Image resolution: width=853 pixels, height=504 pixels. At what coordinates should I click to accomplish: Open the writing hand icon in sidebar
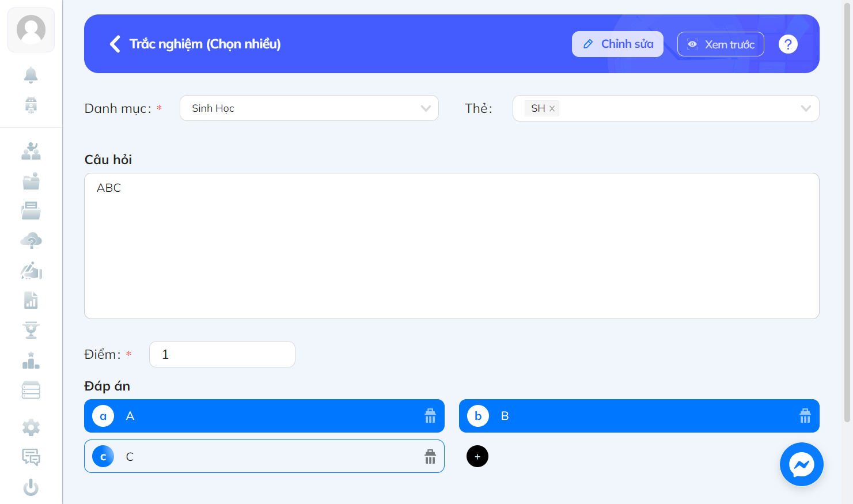click(31, 271)
